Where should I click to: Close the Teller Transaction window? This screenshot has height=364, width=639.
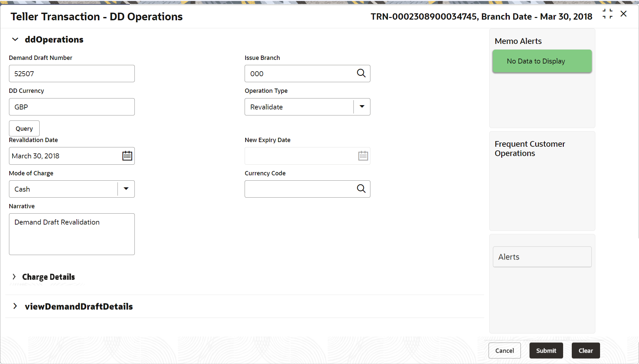click(x=623, y=14)
